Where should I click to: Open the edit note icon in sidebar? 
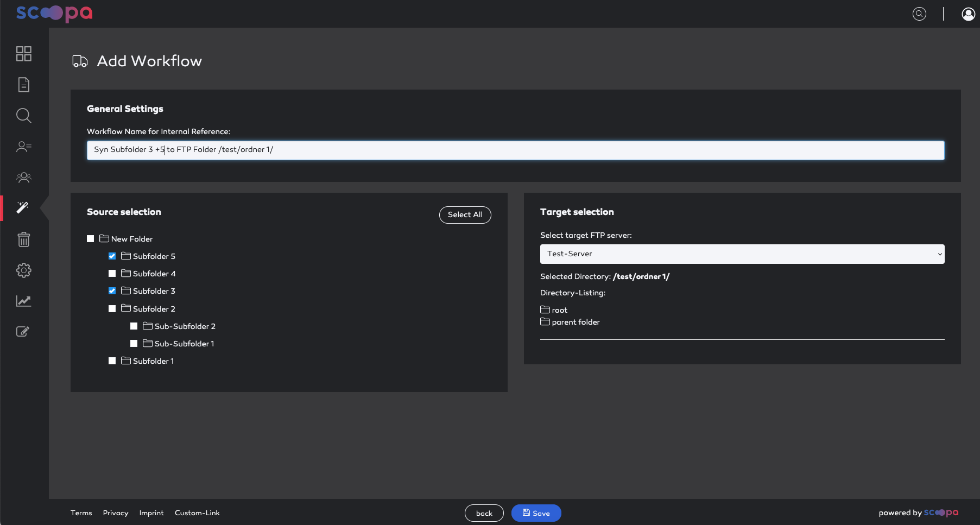coord(23,332)
